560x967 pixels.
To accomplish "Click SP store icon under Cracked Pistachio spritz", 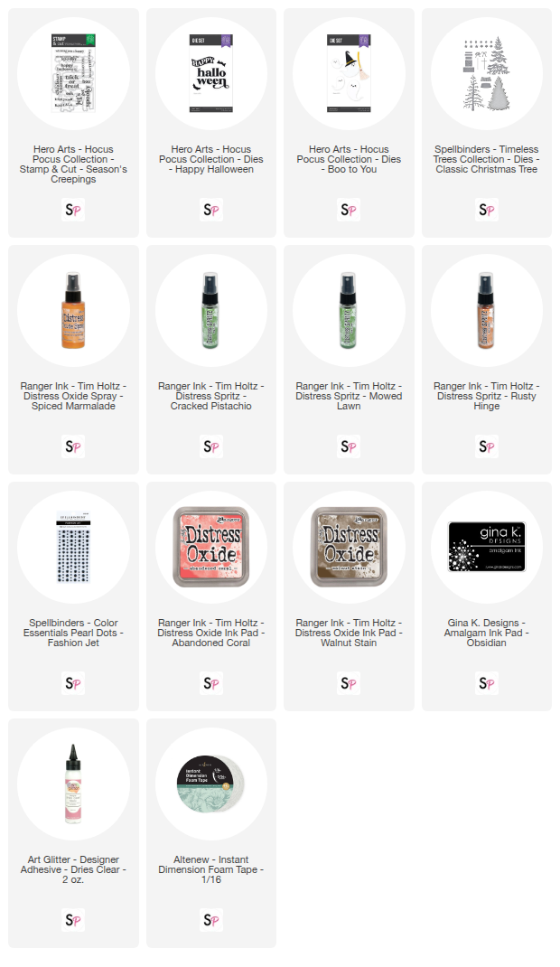I will (211, 446).
